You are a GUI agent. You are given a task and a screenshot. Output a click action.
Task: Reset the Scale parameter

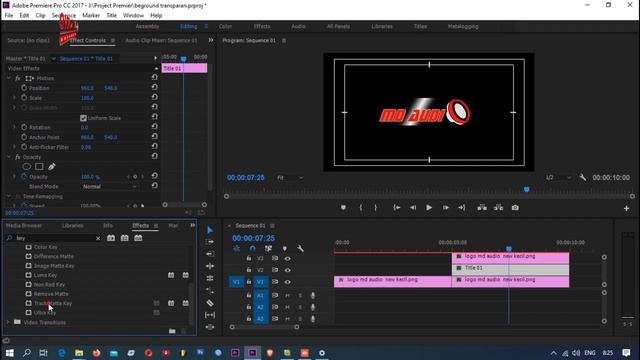155,97
